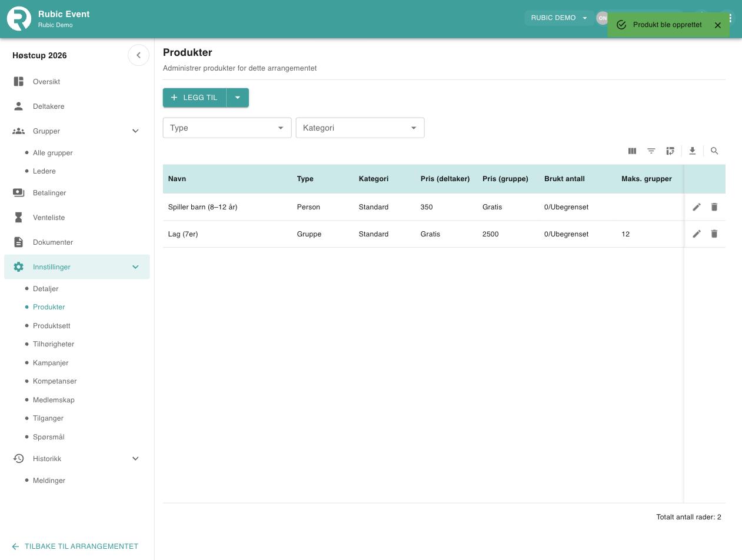Go to Produktsett settings
742x560 pixels.
click(x=52, y=326)
